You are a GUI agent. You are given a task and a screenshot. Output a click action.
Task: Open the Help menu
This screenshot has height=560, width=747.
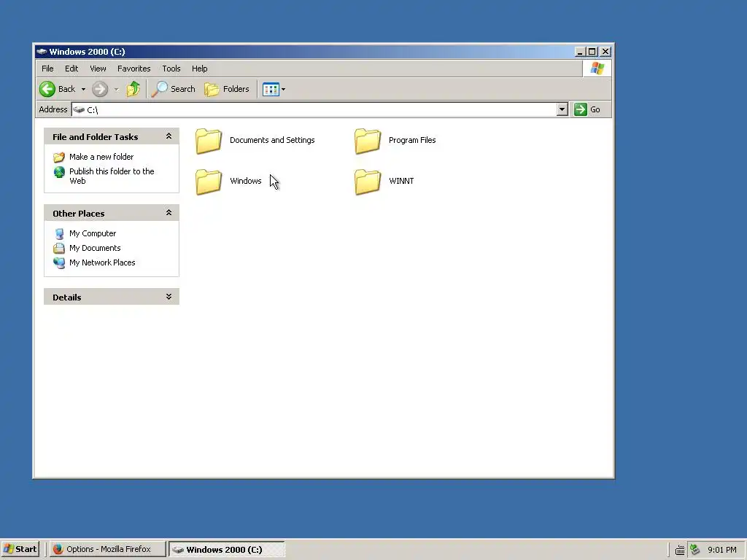point(200,69)
